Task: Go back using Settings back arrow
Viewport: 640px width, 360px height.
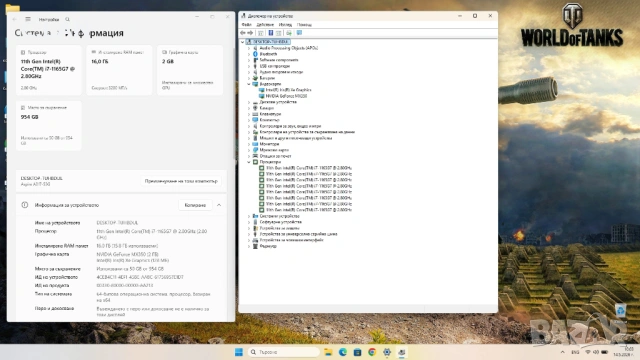Action: pyautogui.click(x=15, y=19)
